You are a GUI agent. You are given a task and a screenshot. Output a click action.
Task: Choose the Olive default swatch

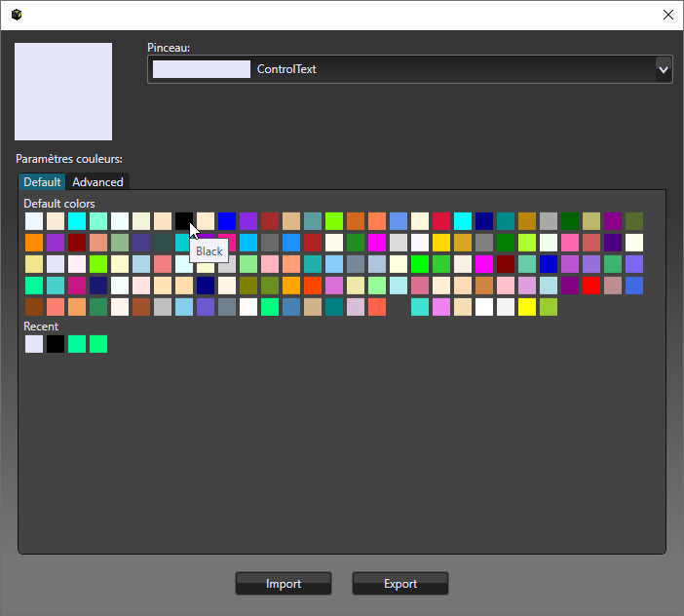248,286
